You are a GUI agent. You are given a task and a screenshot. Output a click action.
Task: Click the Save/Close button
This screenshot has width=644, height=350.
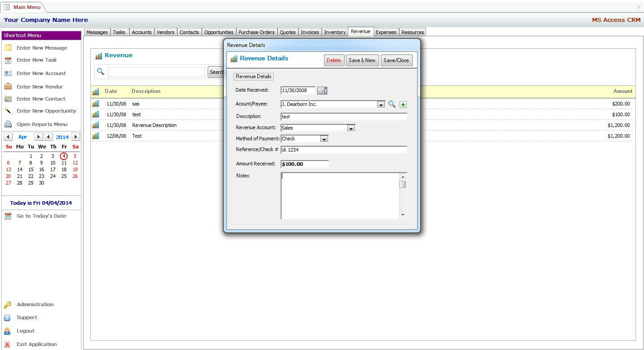coord(397,60)
